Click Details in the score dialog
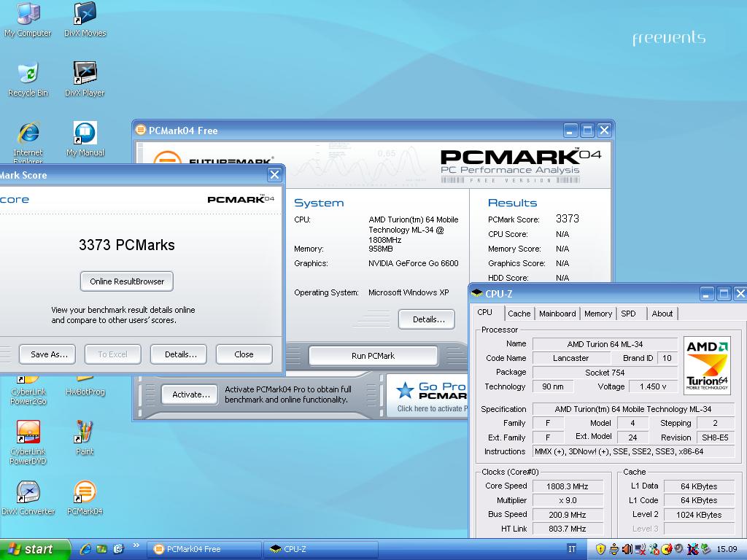747x560 pixels. [x=179, y=354]
